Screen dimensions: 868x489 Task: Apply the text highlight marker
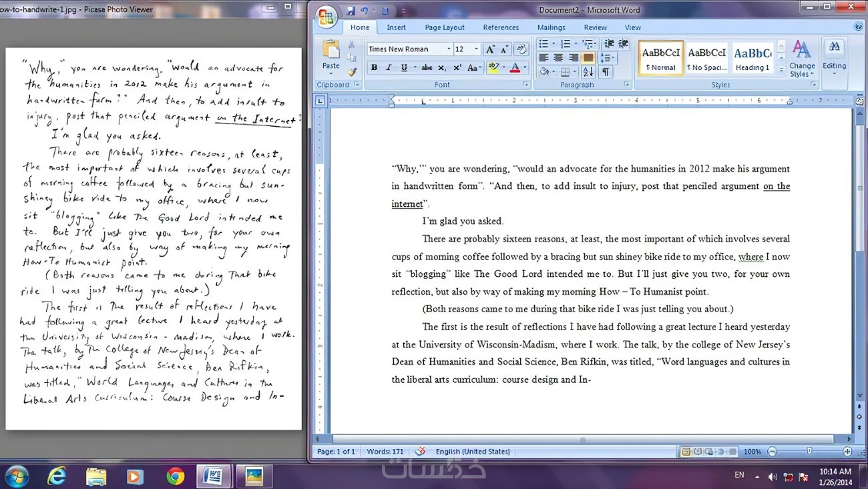493,67
